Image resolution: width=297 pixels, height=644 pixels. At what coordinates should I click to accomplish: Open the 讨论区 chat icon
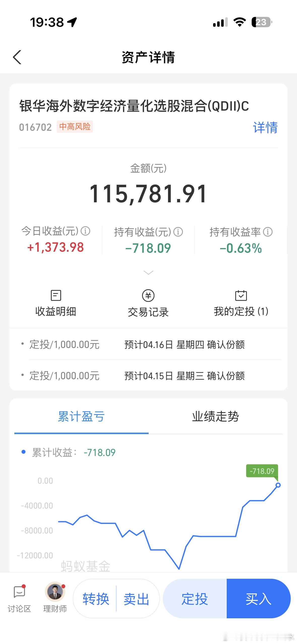pyautogui.click(x=19, y=592)
